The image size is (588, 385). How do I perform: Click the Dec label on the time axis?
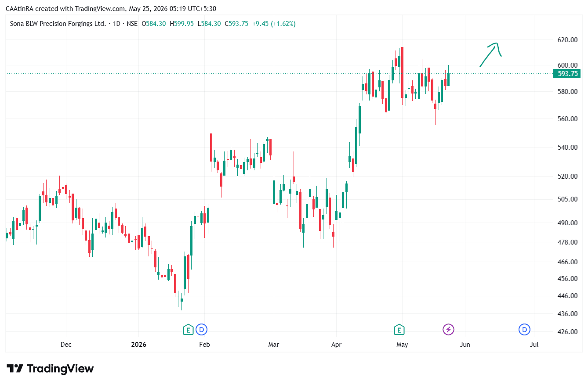(x=66, y=345)
